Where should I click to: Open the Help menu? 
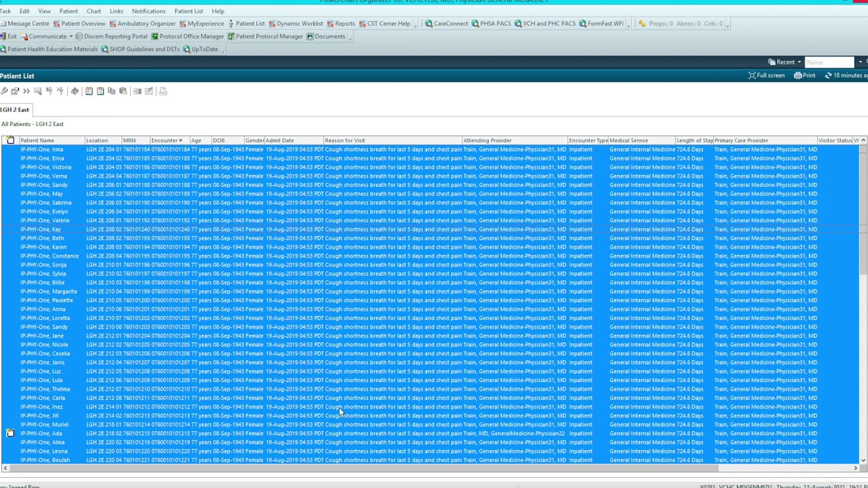[x=218, y=12]
